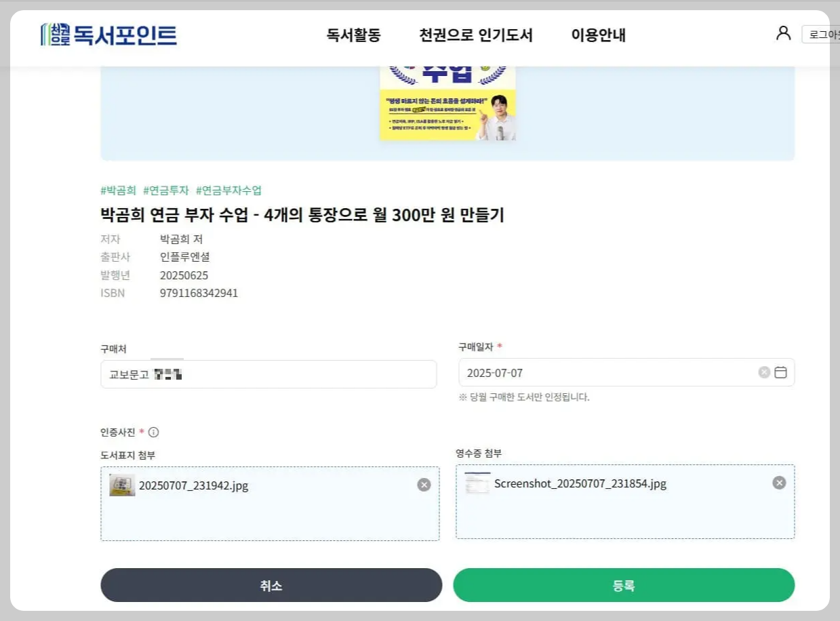The image size is (840, 621).
Task: Remove attachment 20250707_231942.jpg with its X icon
Action: click(424, 484)
